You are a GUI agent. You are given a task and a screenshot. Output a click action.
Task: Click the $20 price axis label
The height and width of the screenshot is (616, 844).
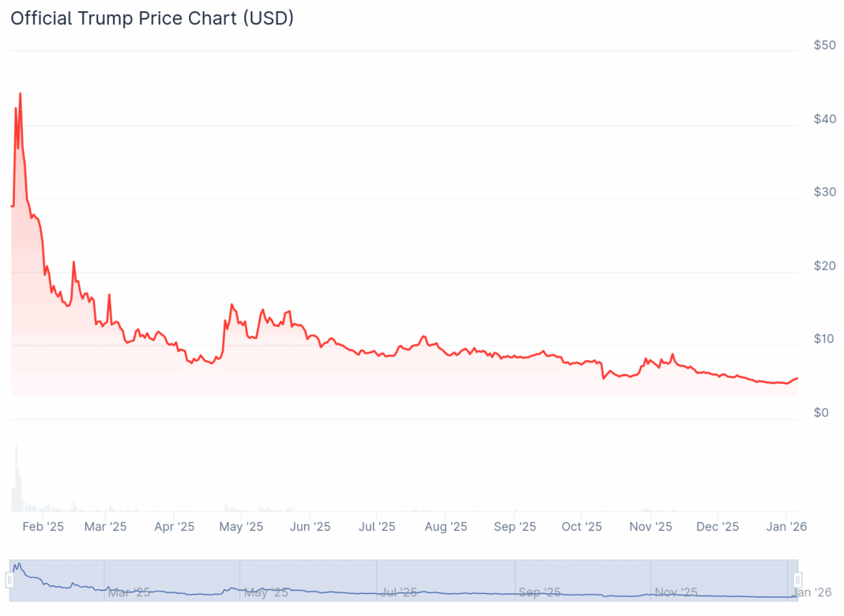824,265
